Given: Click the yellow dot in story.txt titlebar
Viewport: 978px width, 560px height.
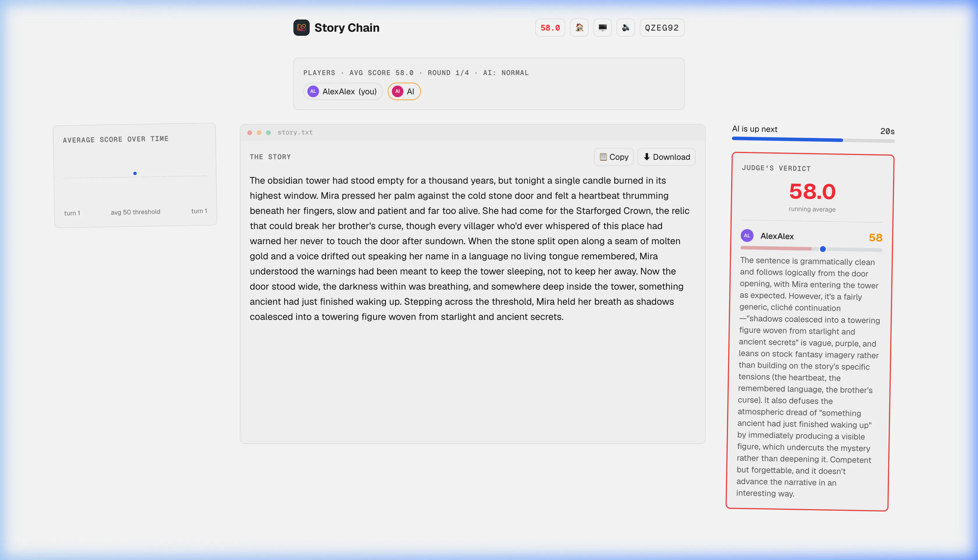Looking at the screenshot, I should [x=259, y=133].
